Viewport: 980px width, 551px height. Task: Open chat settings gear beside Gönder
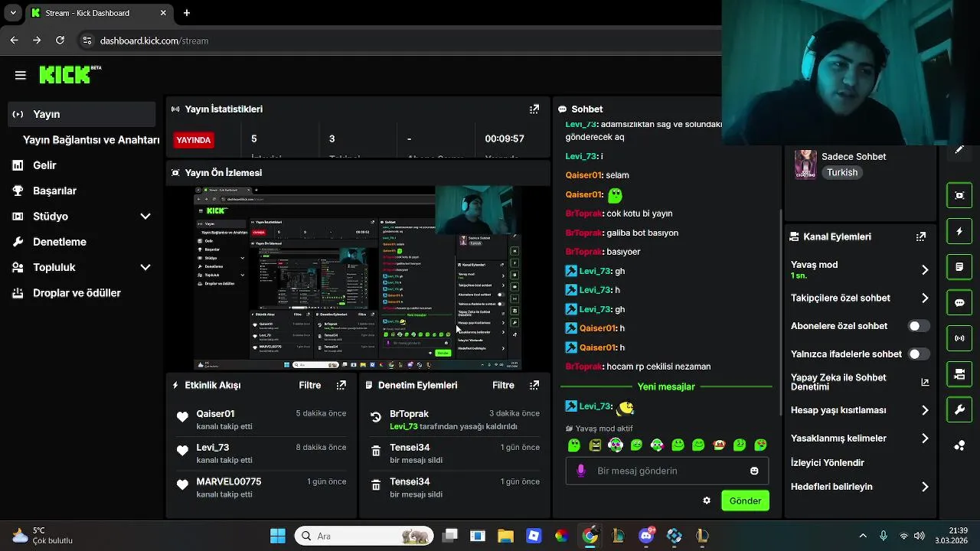707,500
